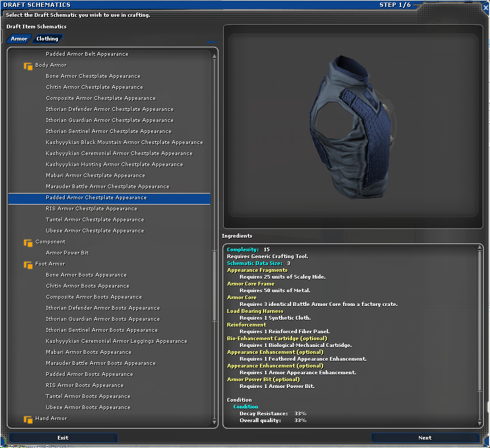
Task: Click the Next button
Action: 425,437
